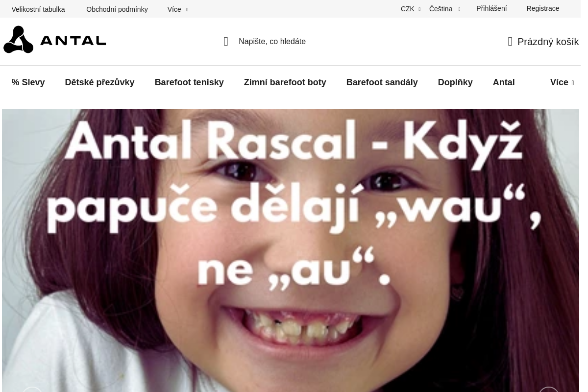Expand Více in the category navigation
This screenshot has height=392, width=588.
562,82
